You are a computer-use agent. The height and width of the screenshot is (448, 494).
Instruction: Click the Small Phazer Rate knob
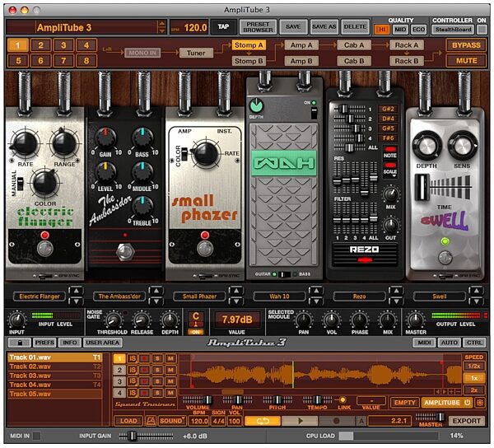coord(206,154)
